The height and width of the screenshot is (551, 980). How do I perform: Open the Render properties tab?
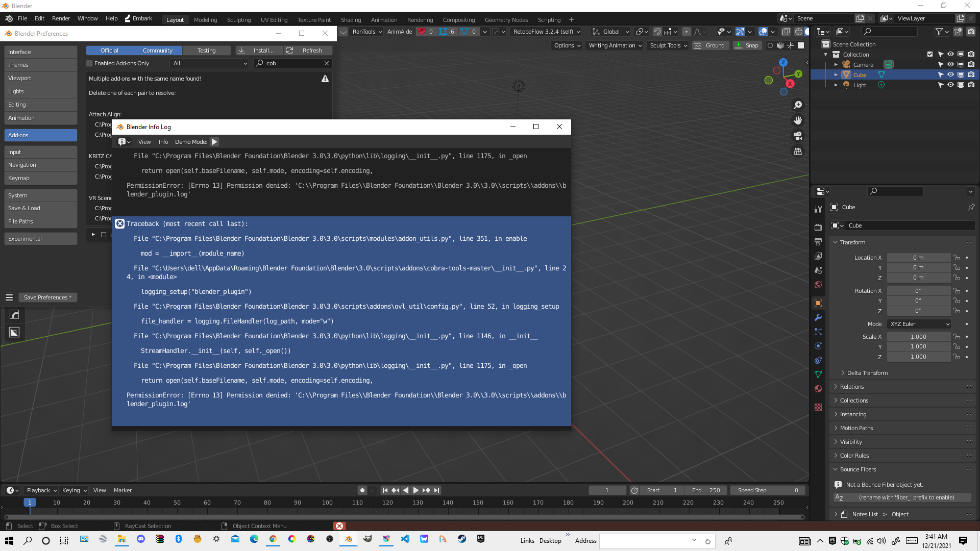tap(818, 227)
